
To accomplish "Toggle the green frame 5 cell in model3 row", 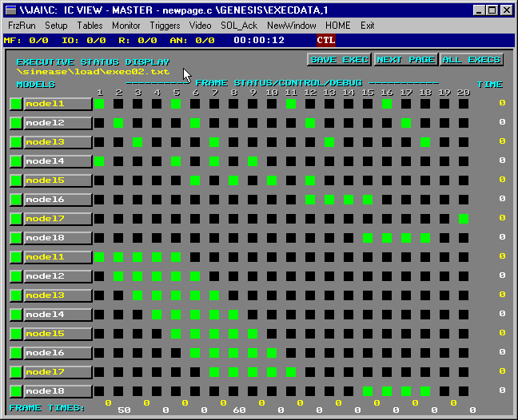I will pyautogui.click(x=176, y=295).
